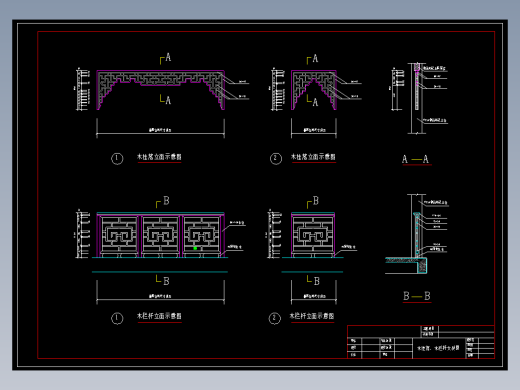Select vertical dimension chain left of wide 挂落
The height and width of the screenshot is (390, 520).
pos(82,89)
